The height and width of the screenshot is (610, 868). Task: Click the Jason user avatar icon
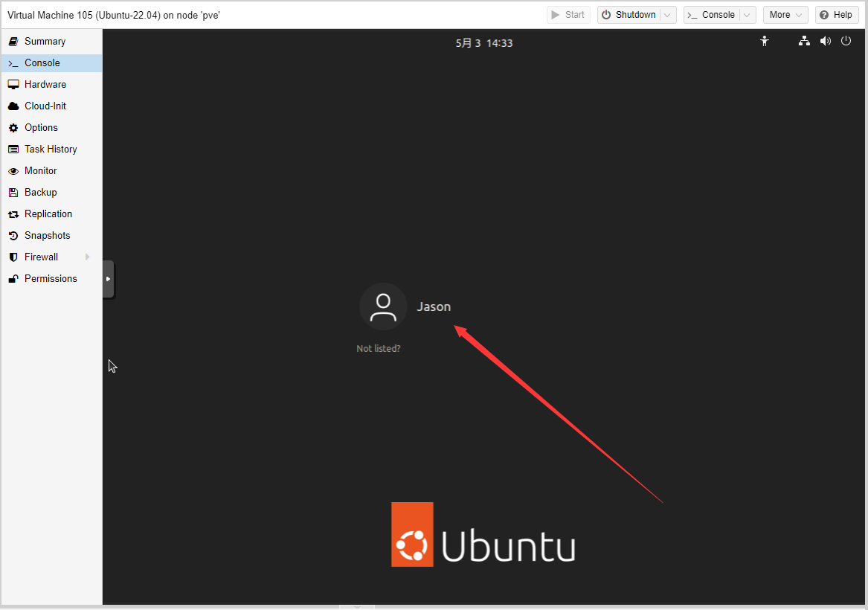(383, 306)
